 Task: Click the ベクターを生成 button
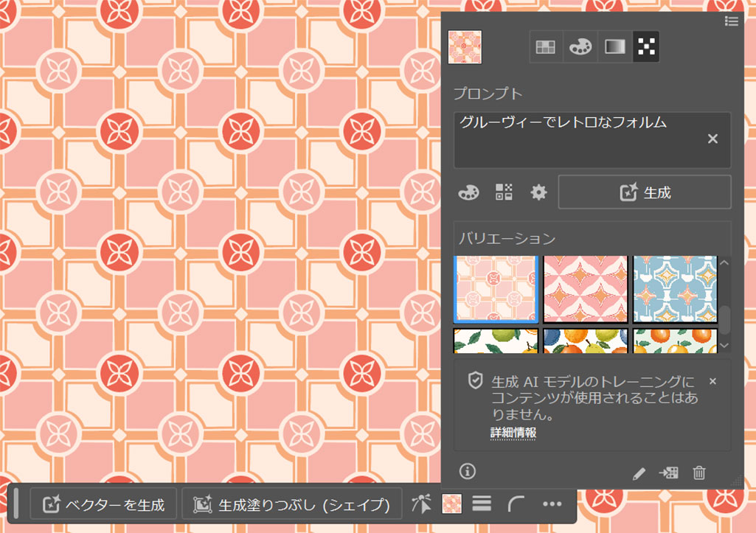103,504
